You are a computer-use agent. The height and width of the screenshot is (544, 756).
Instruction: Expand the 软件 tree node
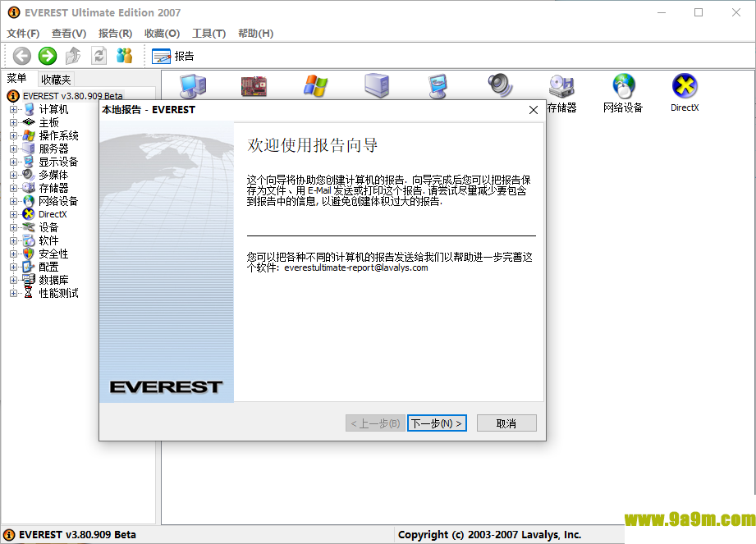(x=13, y=240)
